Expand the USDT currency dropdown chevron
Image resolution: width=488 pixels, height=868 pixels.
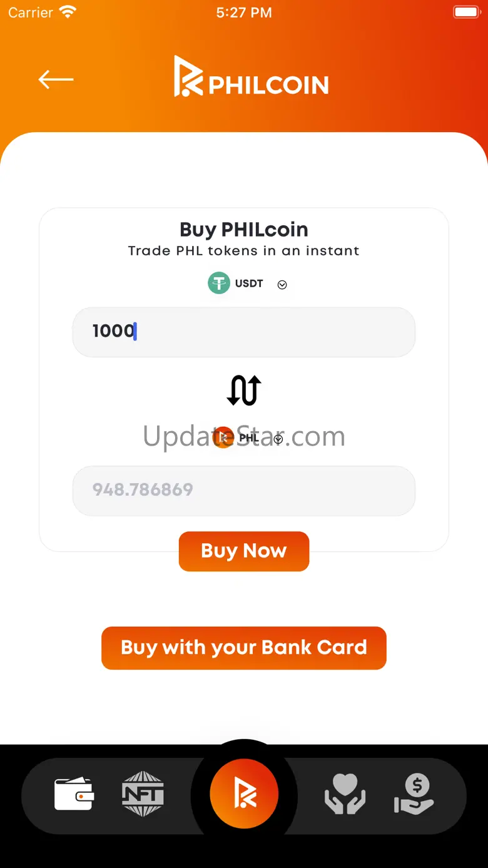[282, 285]
